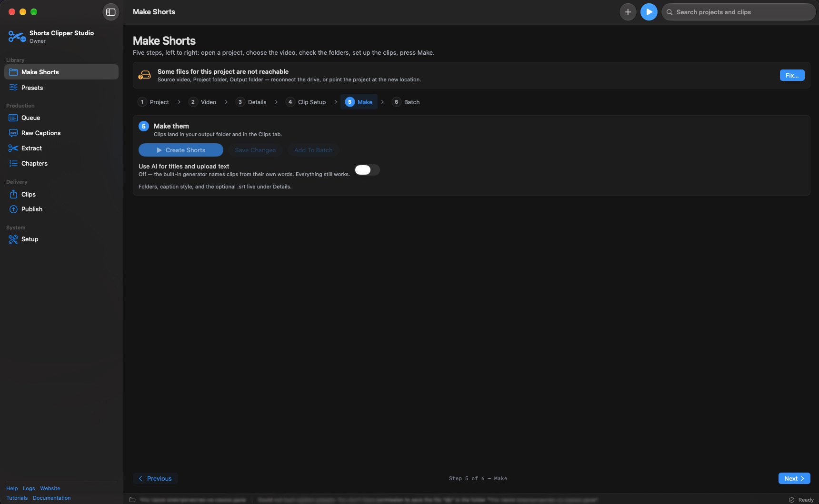Click the plus add button in toolbar
This screenshot has width=819, height=504.
click(628, 12)
